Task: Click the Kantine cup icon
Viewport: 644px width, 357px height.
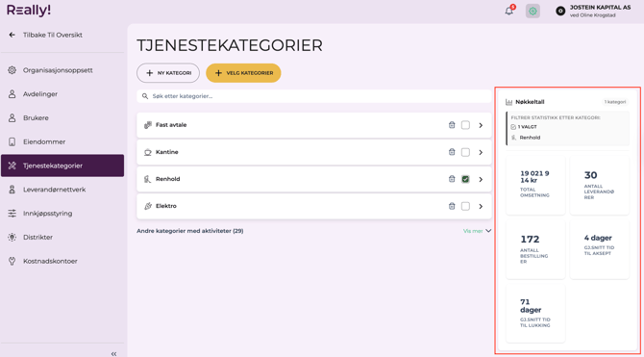Action: [148, 152]
